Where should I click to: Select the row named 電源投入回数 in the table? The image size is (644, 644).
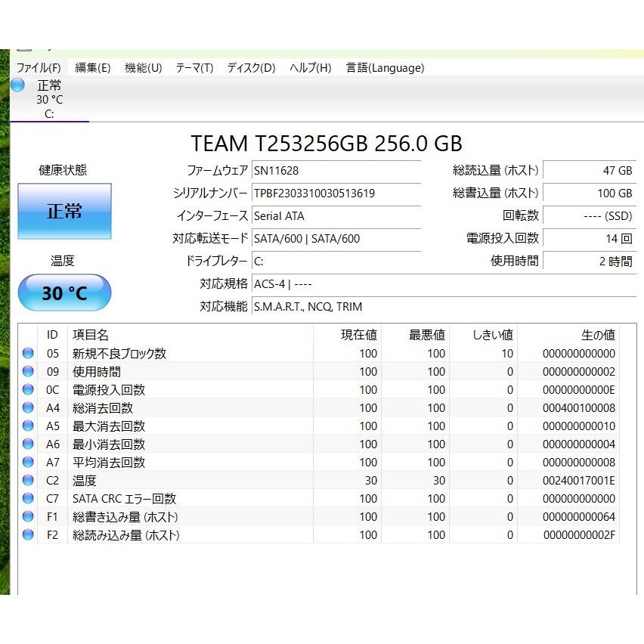coord(319,389)
